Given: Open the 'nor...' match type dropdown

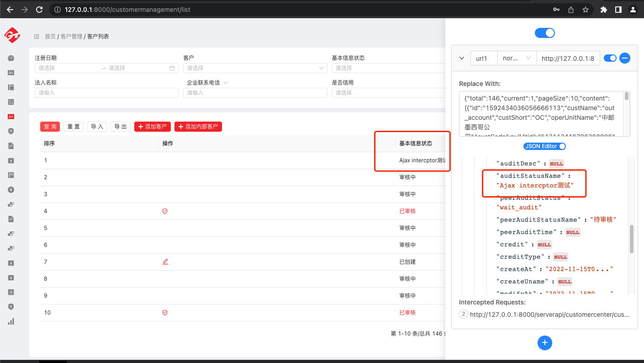Looking at the screenshot, I should (x=517, y=58).
